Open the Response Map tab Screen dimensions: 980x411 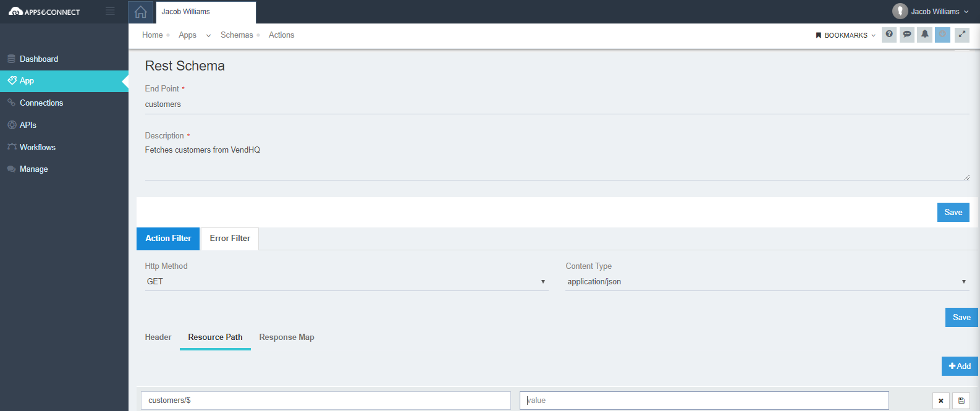point(287,337)
